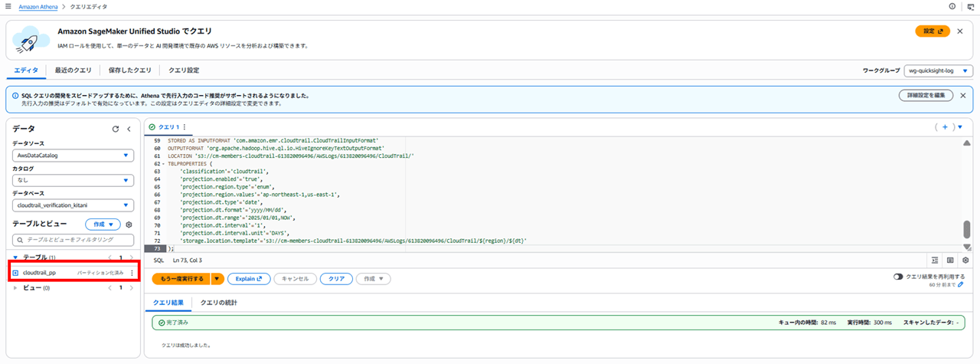Add a new query tab with plus
The image size is (980, 364).
[946, 127]
